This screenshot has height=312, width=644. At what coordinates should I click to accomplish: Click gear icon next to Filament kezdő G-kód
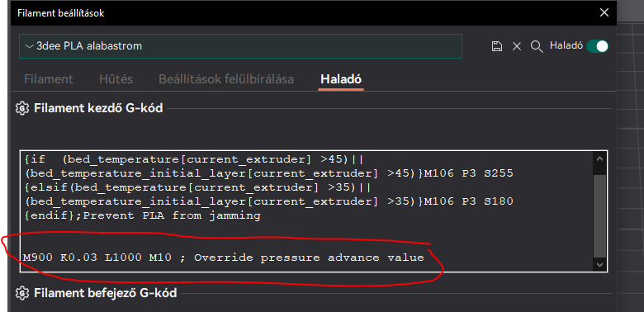pos(21,108)
